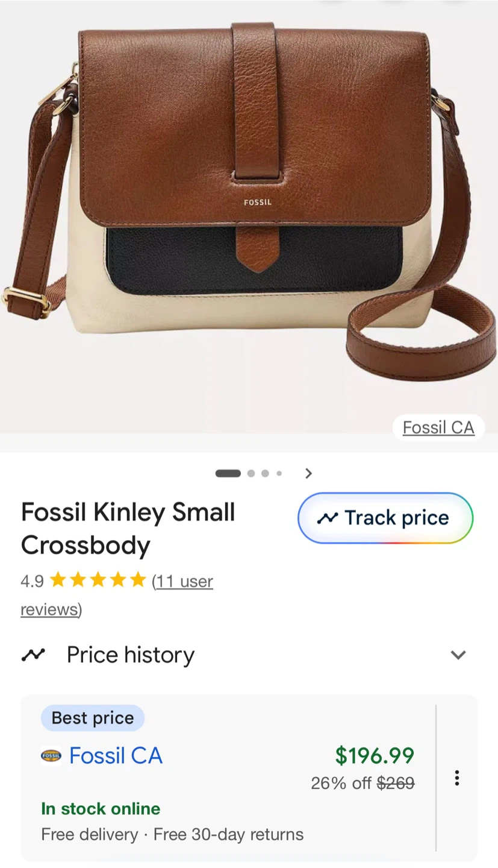Open the blue Fossil CA seller link
Screen dimensions: 498x868
(116, 755)
